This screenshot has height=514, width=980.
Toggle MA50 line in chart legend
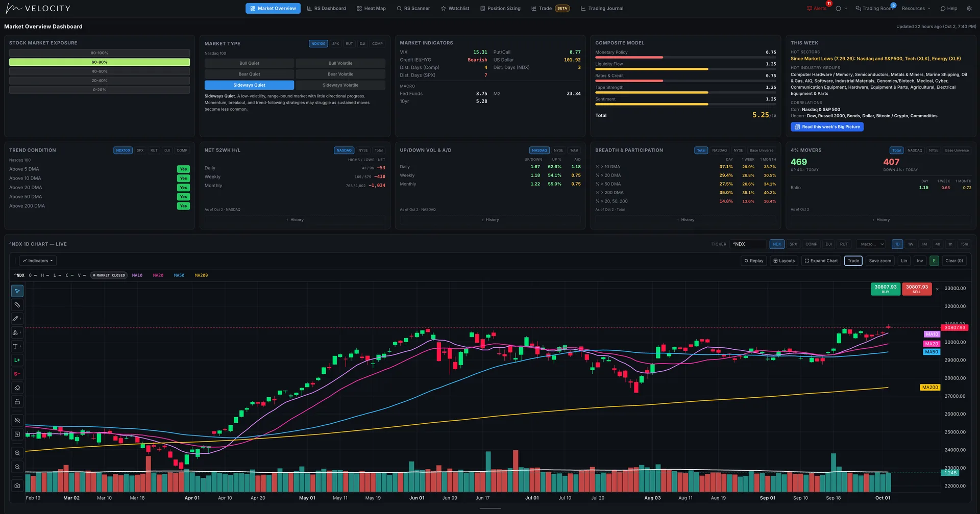click(179, 275)
